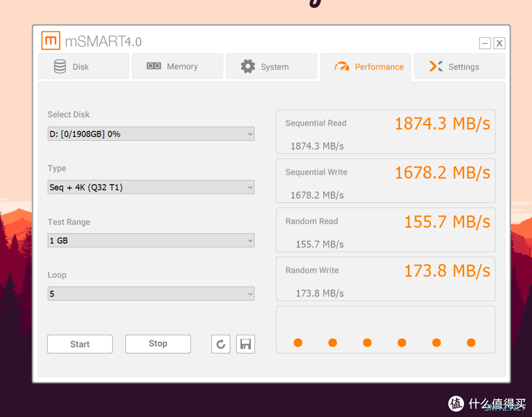The width and height of the screenshot is (532, 417).
Task: Click the Test Range label
Action: click(69, 222)
